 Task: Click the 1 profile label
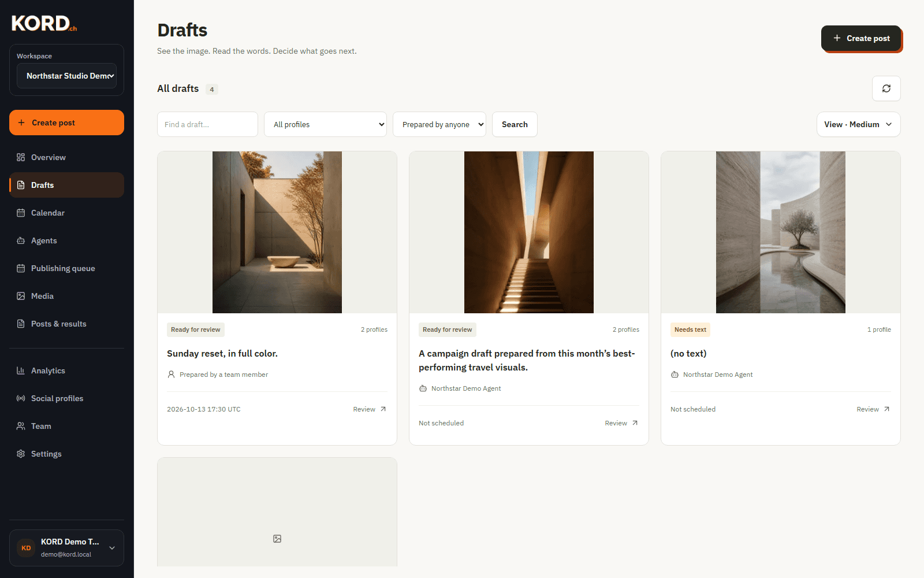tap(879, 329)
